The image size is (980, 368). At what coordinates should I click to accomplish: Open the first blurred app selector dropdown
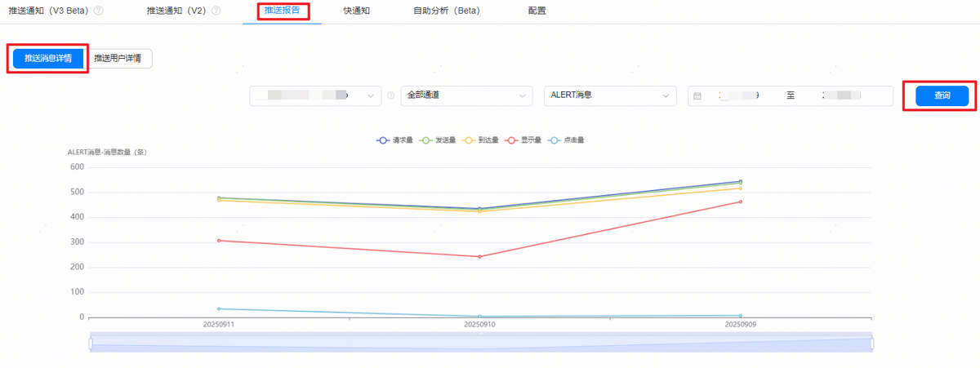(314, 95)
